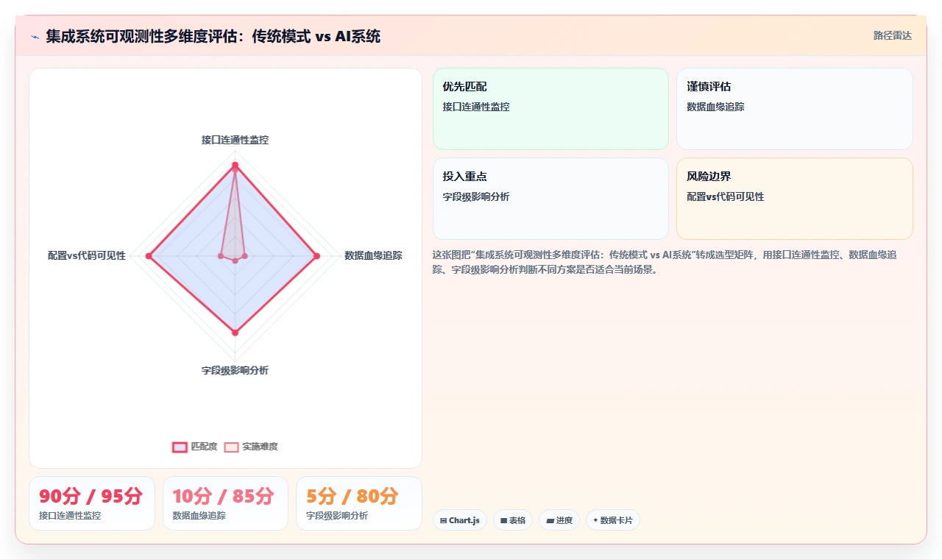Toggle the 实施难度 legend series
942x560 pixels.
(251, 447)
